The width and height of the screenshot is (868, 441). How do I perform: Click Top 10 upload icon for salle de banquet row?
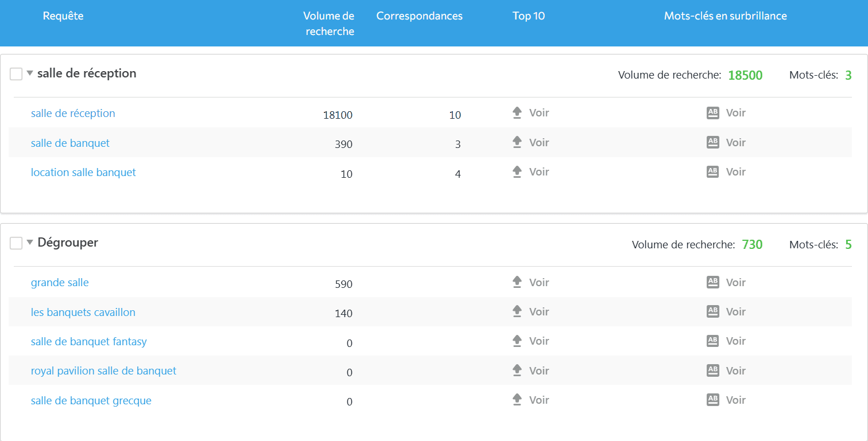517,142
